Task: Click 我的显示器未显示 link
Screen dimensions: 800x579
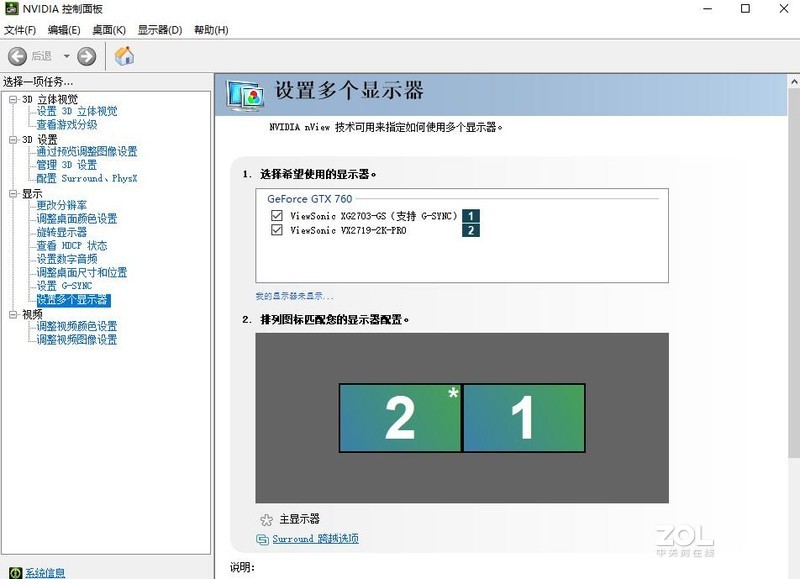Action: (x=294, y=296)
